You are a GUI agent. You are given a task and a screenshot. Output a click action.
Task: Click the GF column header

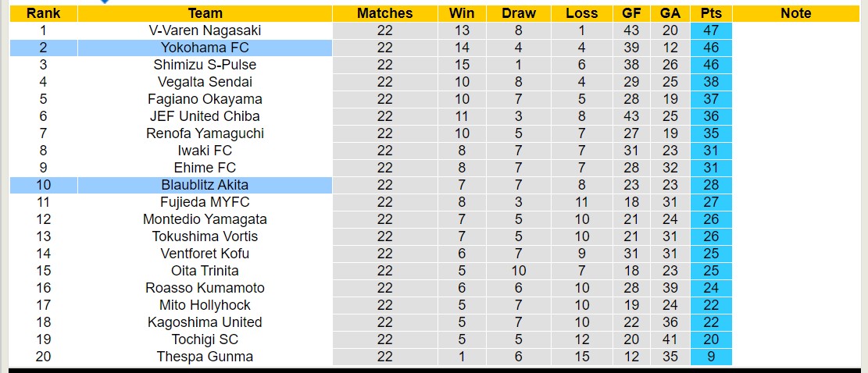pos(631,13)
